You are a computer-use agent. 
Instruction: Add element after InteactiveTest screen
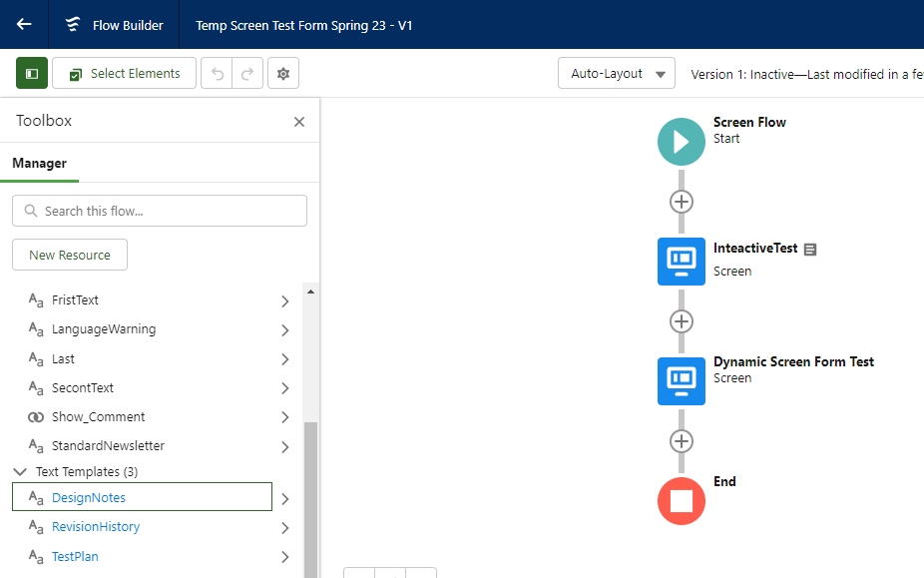(682, 321)
